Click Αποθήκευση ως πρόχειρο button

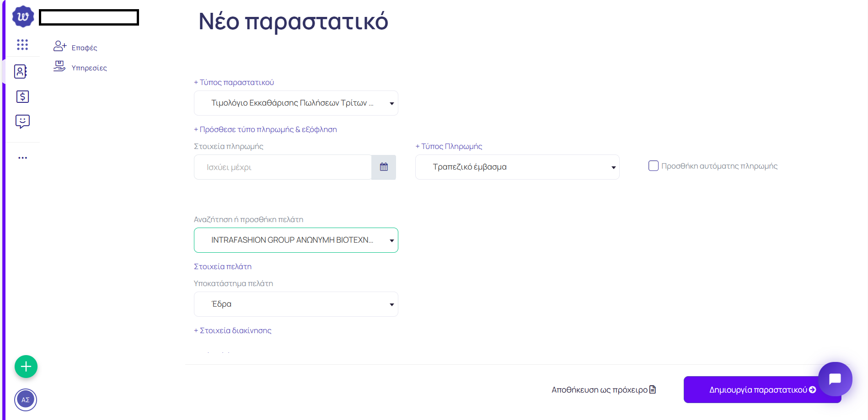click(604, 390)
